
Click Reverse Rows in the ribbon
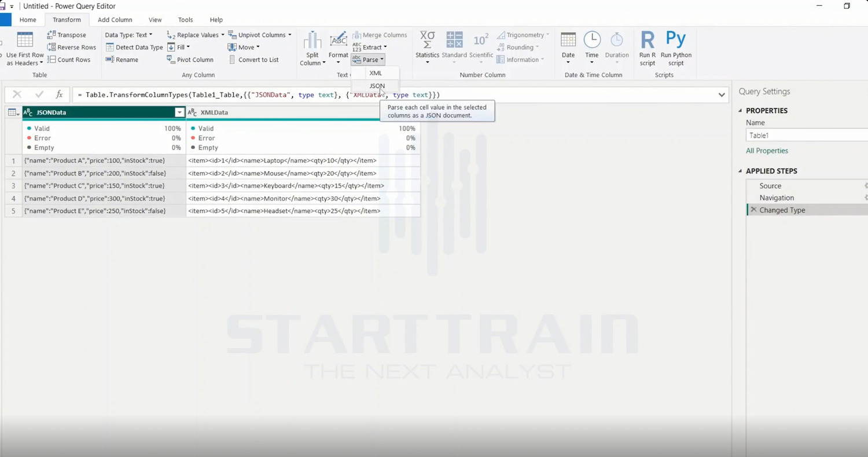72,47
